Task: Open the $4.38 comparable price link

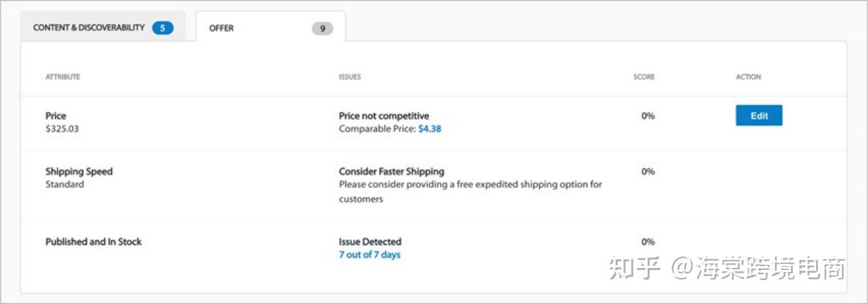Action: (429, 129)
